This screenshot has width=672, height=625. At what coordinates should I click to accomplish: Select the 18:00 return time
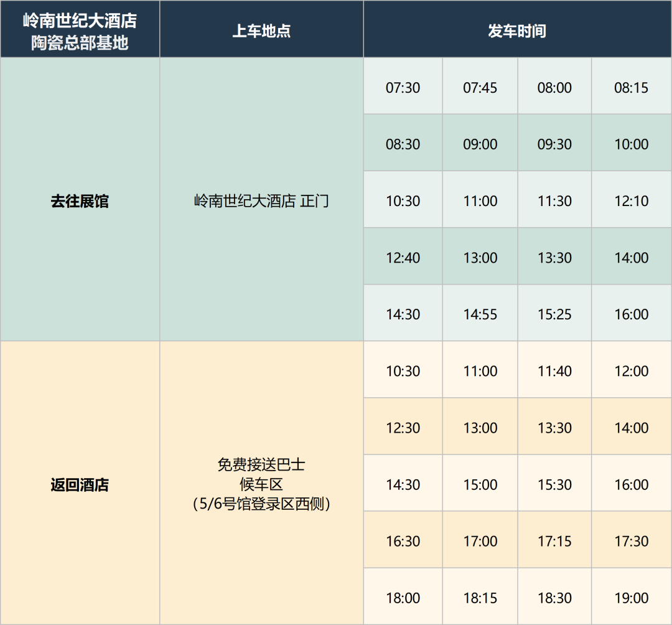(x=403, y=596)
